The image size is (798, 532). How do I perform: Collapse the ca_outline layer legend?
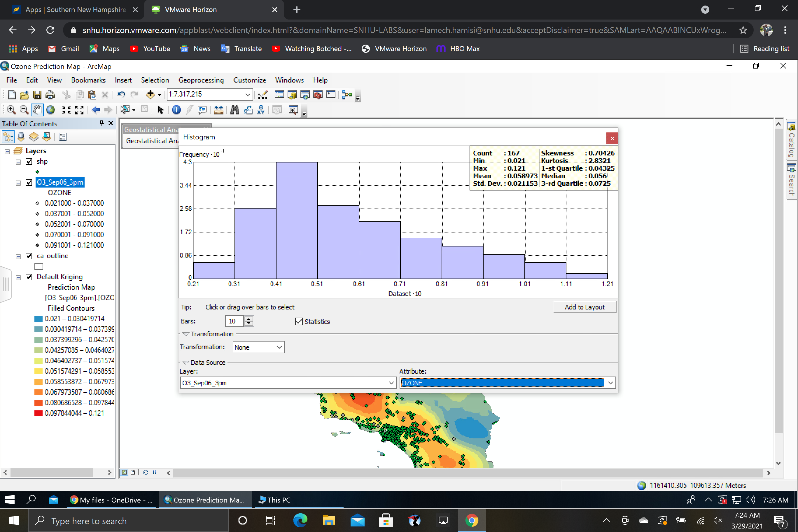point(18,257)
